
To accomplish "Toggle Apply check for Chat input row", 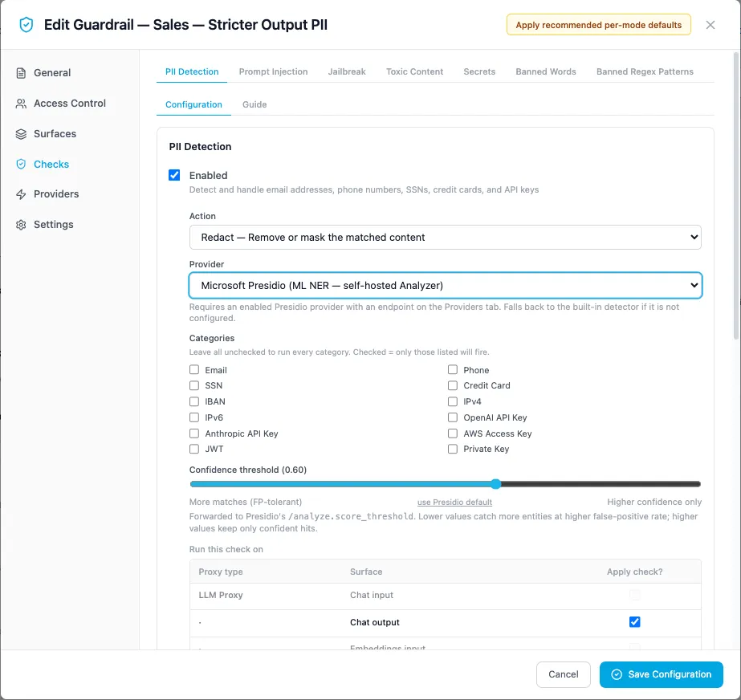I will coord(634,595).
